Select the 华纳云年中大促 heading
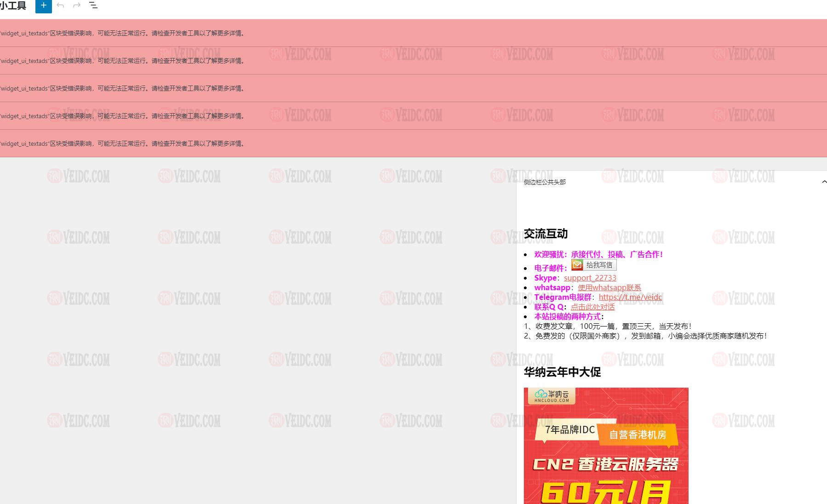 pyautogui.click(x=563, y=372)
